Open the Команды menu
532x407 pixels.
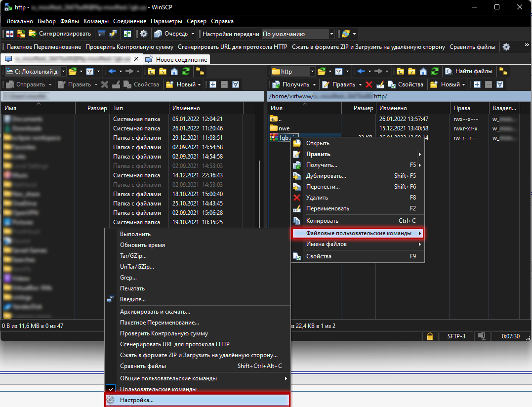pyautogui.click(x=96, y=21)
